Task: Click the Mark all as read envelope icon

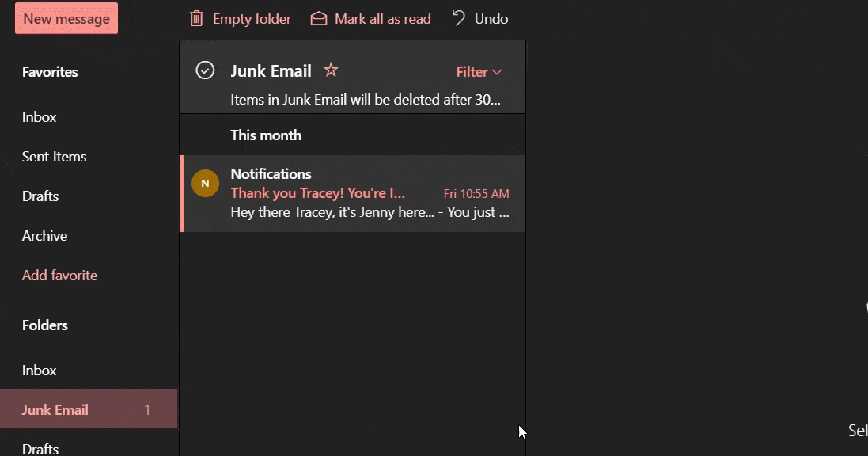Action: 318,18
